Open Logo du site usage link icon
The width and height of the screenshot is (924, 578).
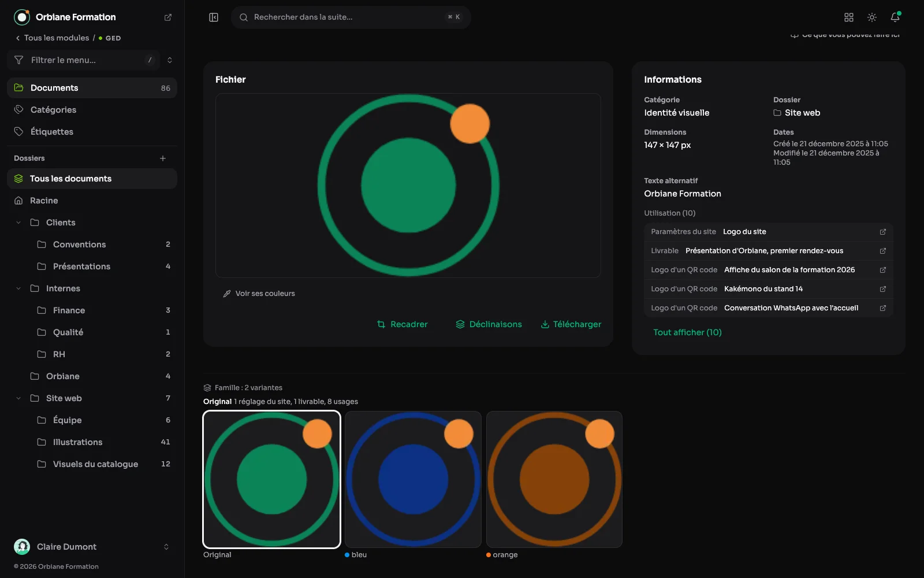pos(882,232)
